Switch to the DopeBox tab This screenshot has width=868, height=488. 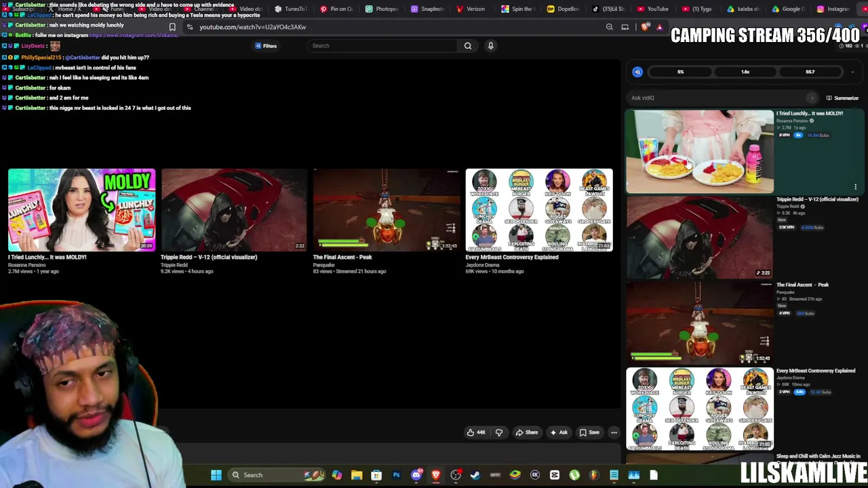pos(565,9)
